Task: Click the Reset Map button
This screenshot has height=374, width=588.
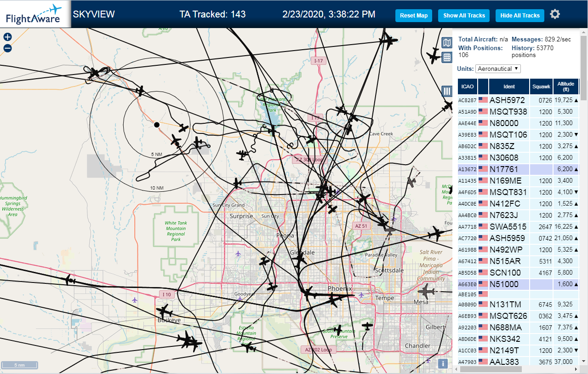Action: 414,15
